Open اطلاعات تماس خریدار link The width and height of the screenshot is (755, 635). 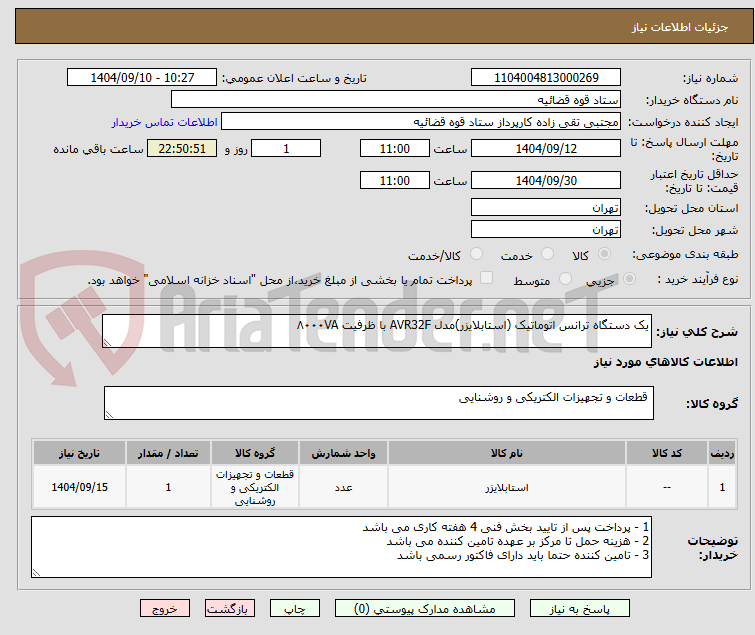[x=165, y=122]
